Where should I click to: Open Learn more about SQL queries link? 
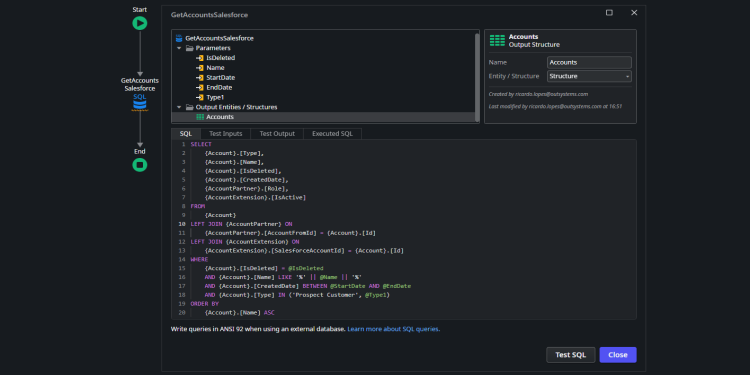pyautogui.click(x=394, y=329)
